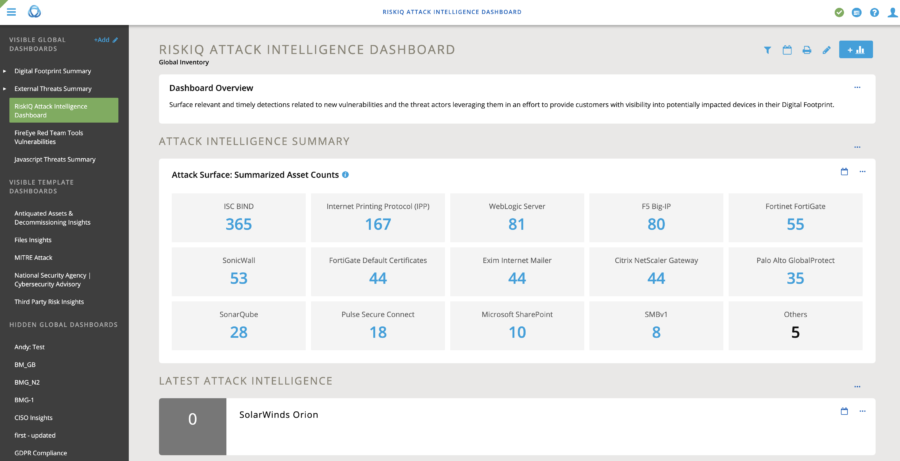Click the SolarWinds Orion zero count tile
This screenshot has width=900, height=461.
pyautogui.click(x=192, y=427)
